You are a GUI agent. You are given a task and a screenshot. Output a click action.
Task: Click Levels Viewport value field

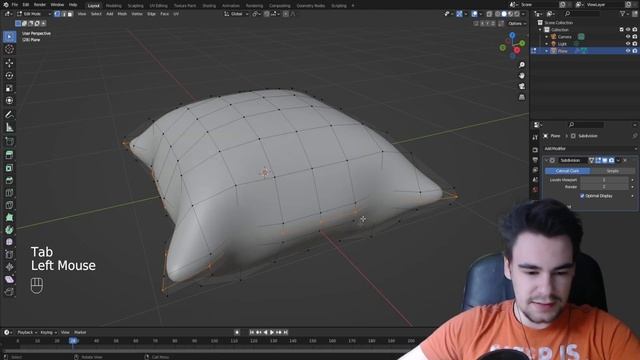[604, 180]
